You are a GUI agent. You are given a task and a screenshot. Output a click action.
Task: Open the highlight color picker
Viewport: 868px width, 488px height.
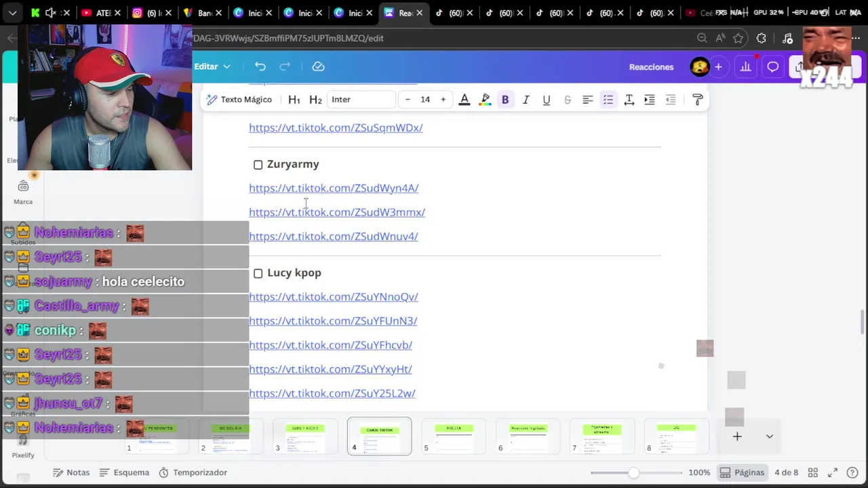[485, 100]
